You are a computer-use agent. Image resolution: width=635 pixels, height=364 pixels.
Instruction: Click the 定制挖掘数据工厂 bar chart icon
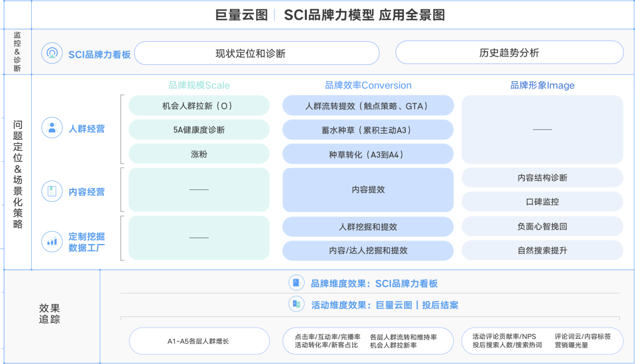click(x=52, y=242)
